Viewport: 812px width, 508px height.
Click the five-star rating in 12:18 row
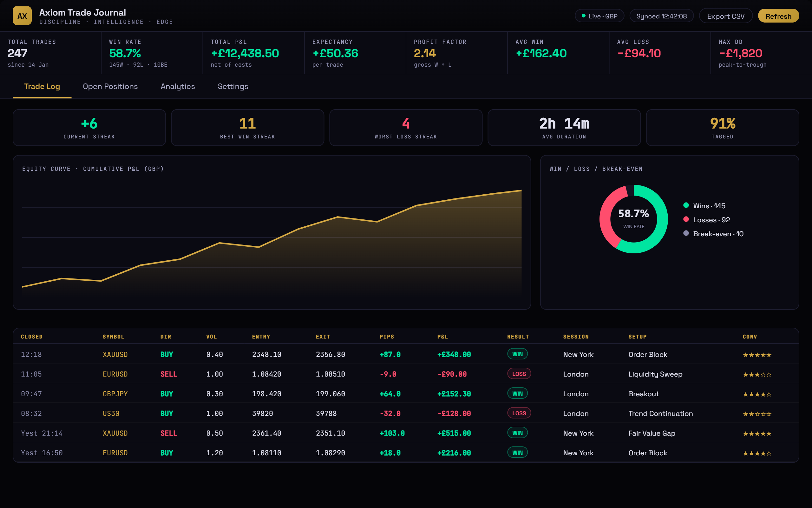[757, 355]
